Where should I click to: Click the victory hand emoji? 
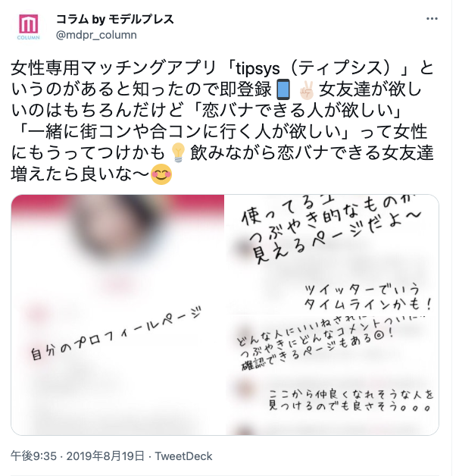point(307,90)
